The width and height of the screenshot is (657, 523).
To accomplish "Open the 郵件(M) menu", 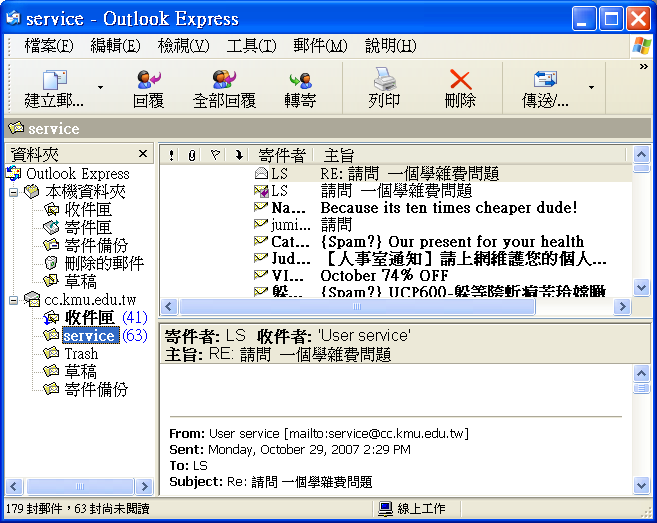I will (x=320, y=45).
